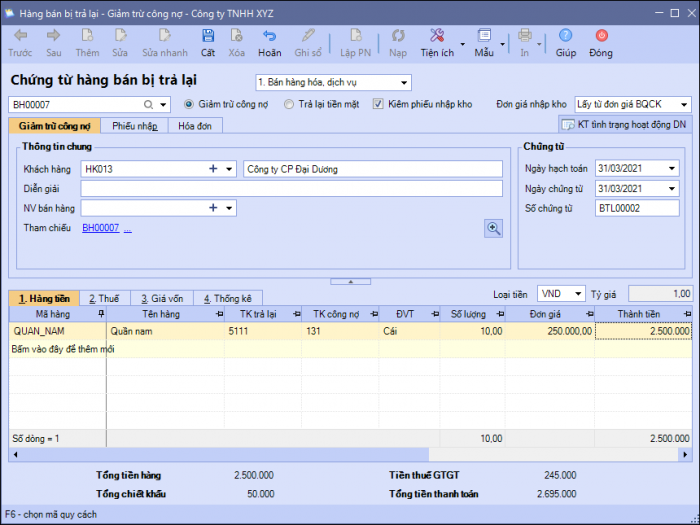Open Ngày hạch toán date dropdown
Screen dimensions: 700x525
tap(671, 168)
